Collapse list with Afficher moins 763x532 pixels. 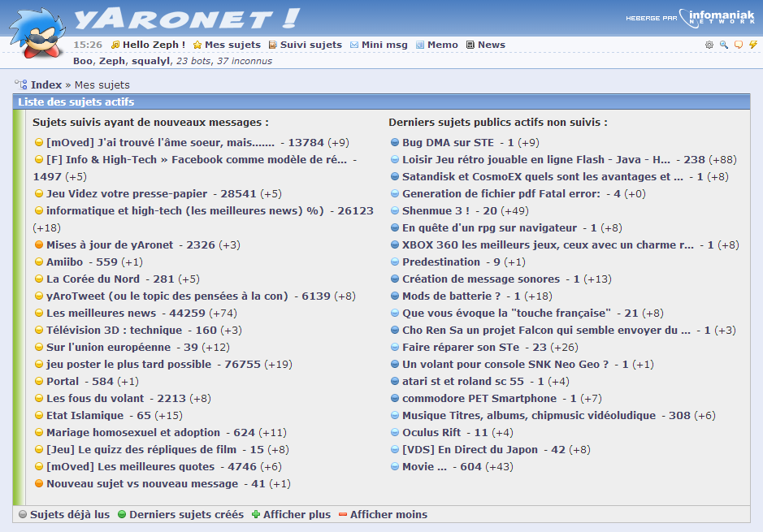coord(383,514)
